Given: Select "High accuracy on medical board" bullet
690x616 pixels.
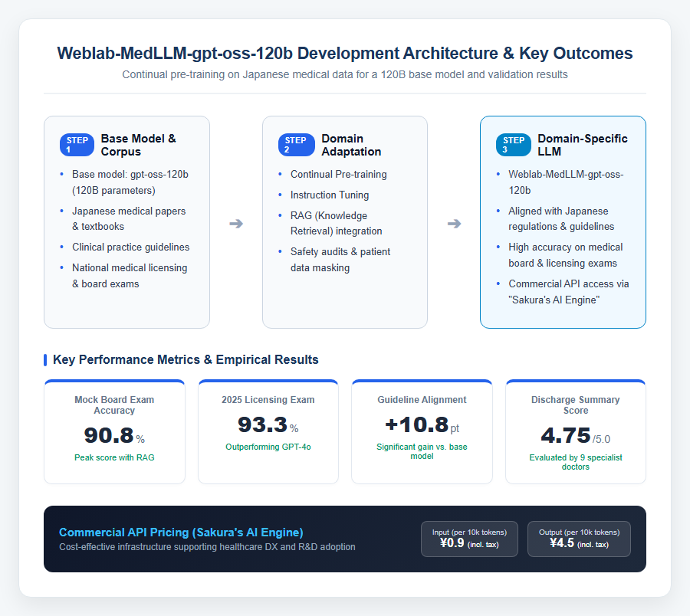Looking at the screenshot, I should click(566, 255).
